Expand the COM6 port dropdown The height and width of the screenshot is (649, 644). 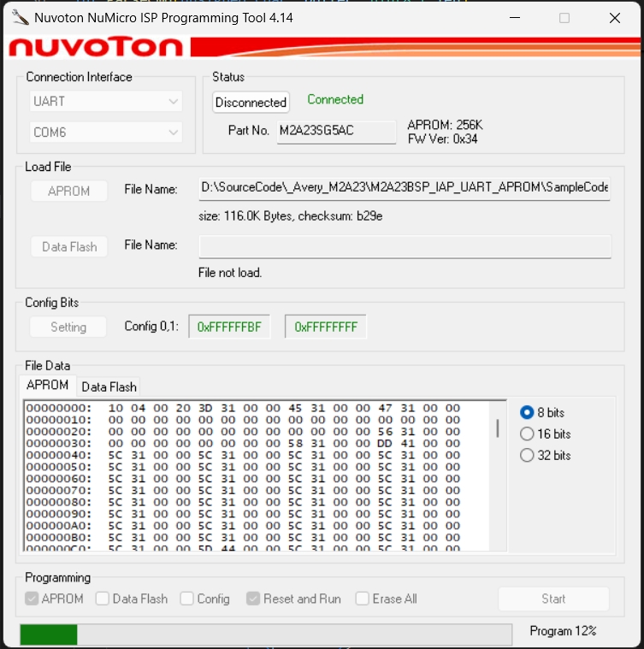[x=106, y=133]
